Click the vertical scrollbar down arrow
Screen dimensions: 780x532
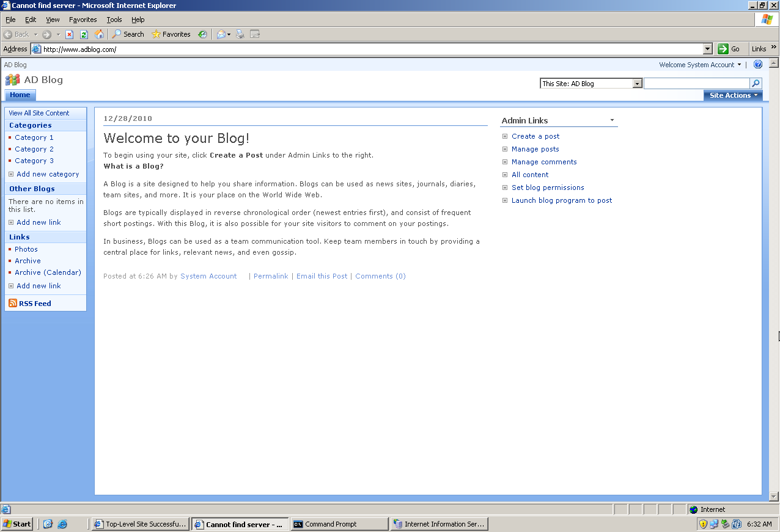(x=773, y=497)
